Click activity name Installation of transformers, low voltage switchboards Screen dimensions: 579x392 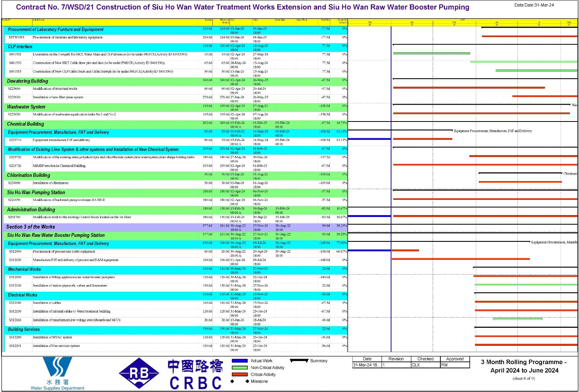tap(77, 320)
